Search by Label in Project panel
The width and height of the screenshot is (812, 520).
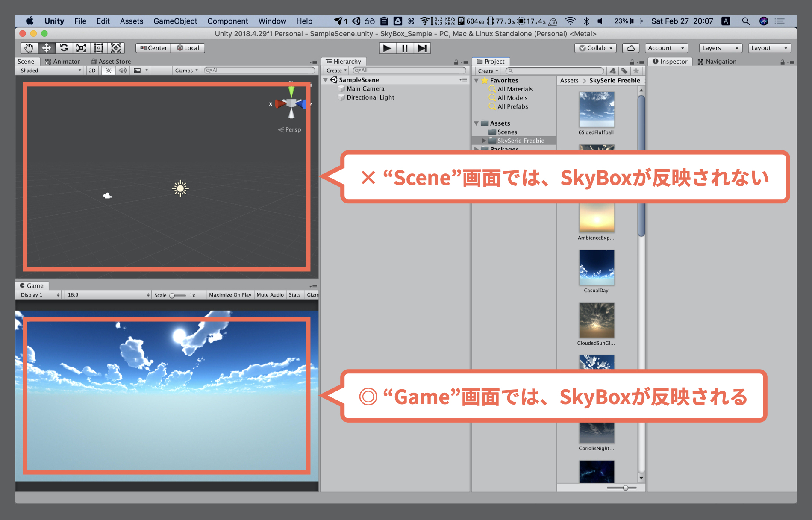(624, 71)
